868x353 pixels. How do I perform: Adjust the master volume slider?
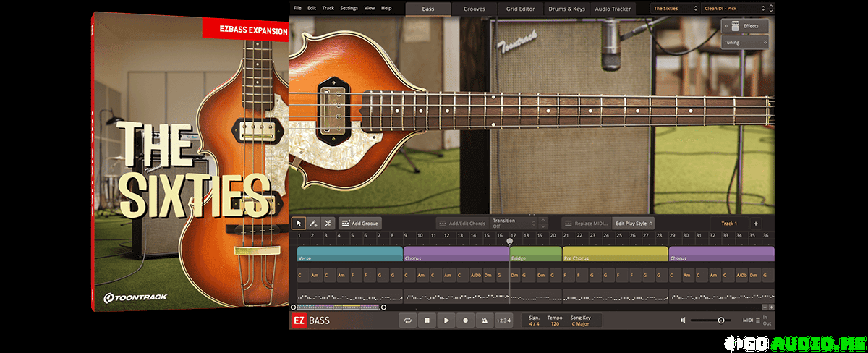710,320
